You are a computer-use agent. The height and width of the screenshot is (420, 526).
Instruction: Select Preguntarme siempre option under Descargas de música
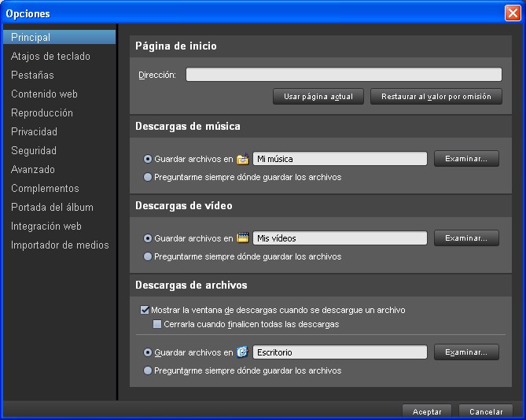148,177
